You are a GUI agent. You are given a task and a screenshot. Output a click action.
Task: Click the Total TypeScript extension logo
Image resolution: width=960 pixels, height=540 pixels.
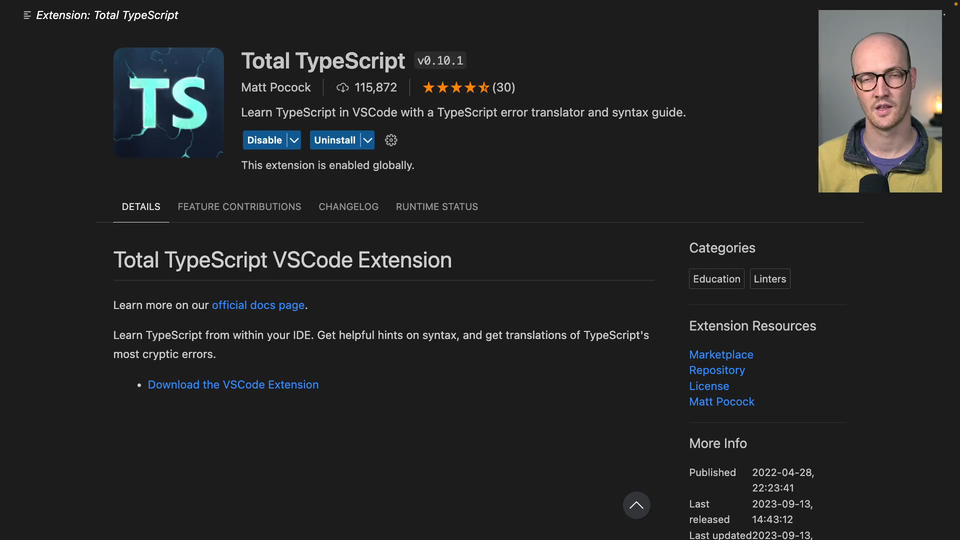(x=168, y=102)
